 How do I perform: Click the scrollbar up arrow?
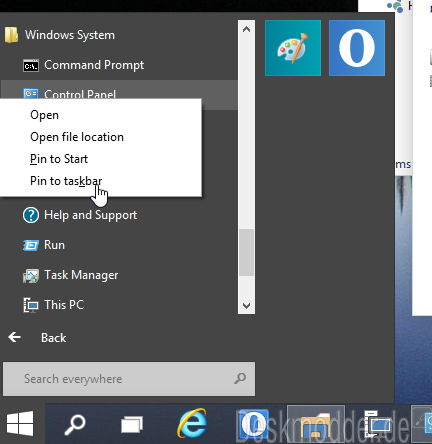[246, 29]
